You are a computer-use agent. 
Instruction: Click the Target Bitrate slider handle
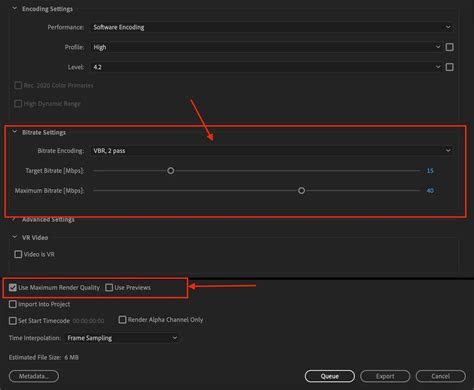point(171,171)
